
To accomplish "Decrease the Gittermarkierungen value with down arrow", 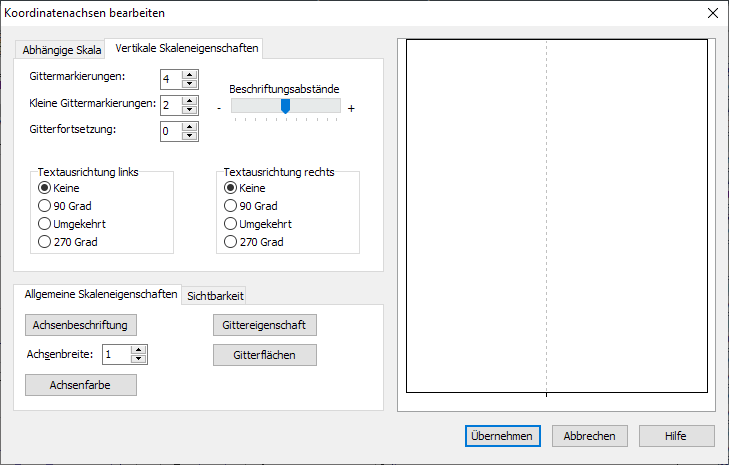I will point(190,84).
